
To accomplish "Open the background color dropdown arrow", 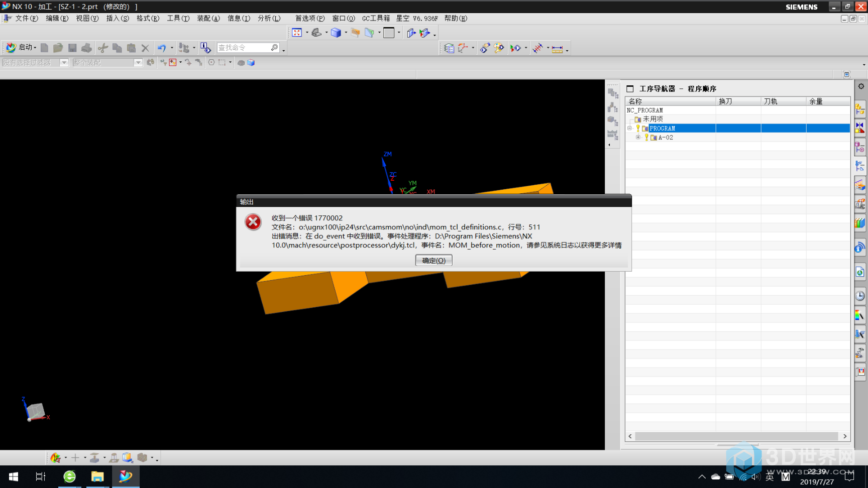I will tap(399, 33).
